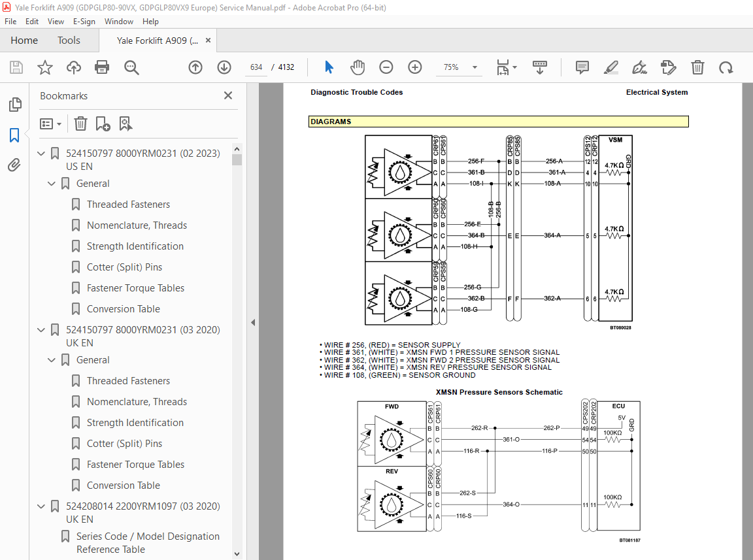Collapse the General section under US EN
Viewport: 753px width, 560px height.
tap(52, 184)
